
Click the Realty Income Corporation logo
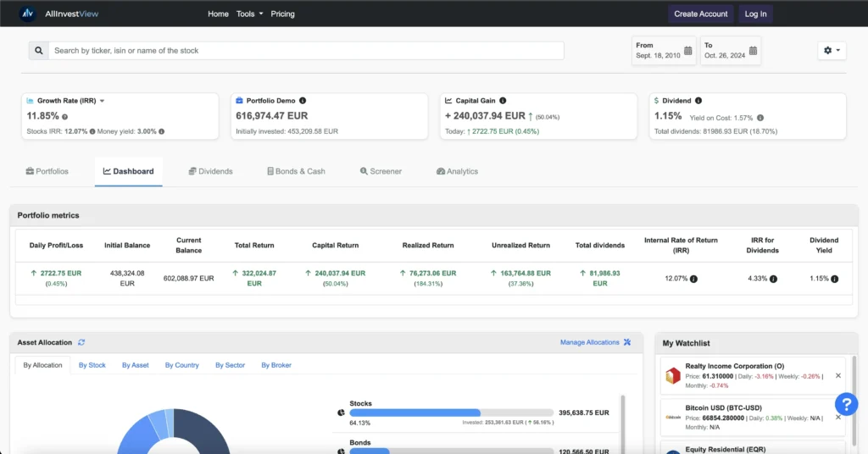pyautogui.click(x=672, y=375)
